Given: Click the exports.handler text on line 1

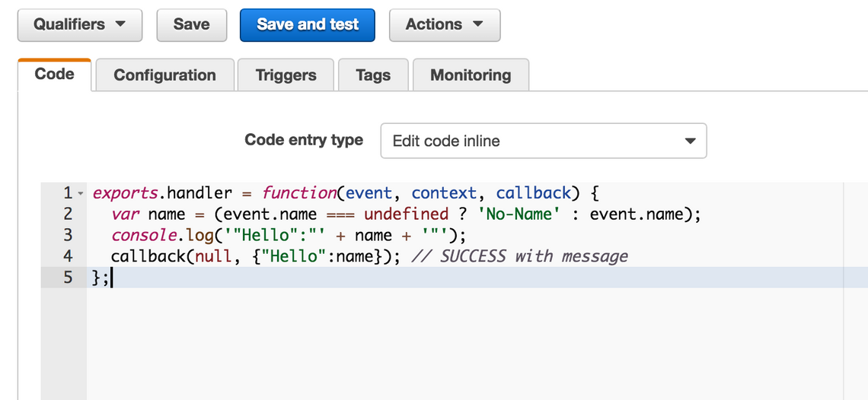Looking at the screenshot, I should [x=161, y=193].
